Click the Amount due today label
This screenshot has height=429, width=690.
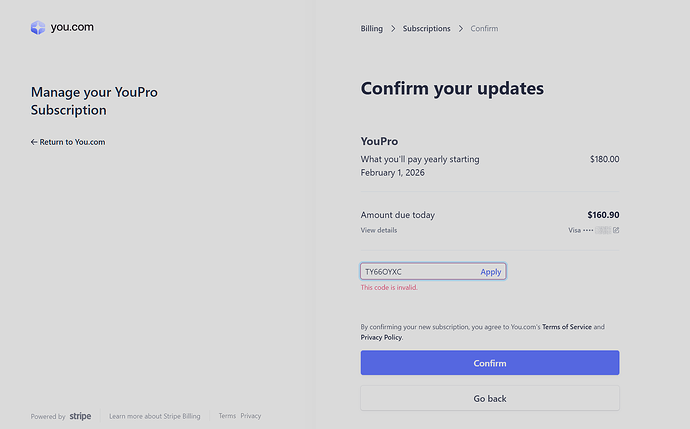click(x=397, y=215)
